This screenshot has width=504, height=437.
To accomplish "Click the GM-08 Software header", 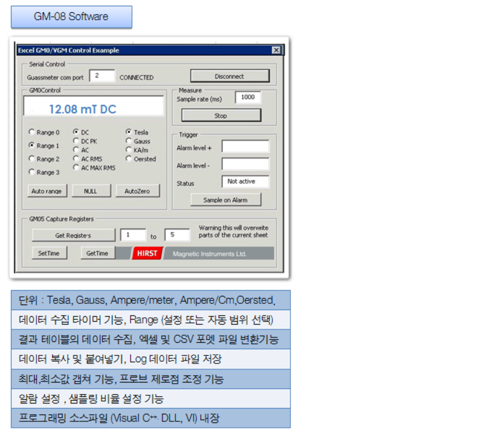I will [71, 17].
